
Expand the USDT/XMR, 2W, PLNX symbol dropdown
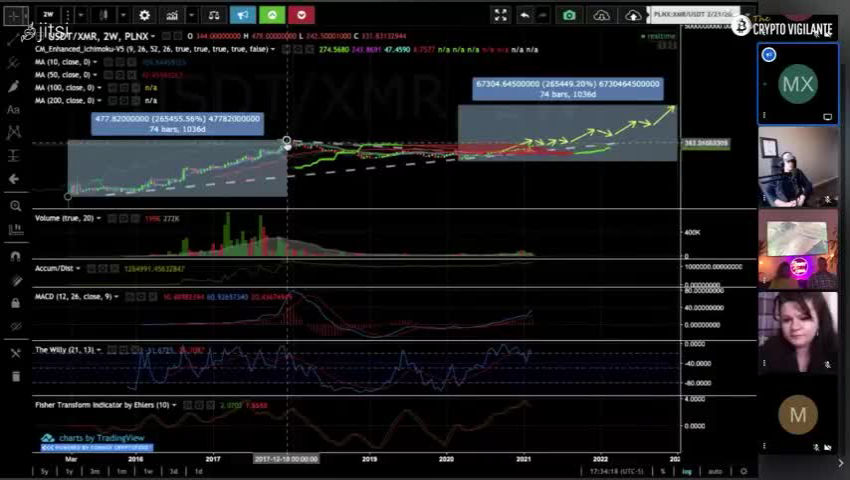(153, 36)
